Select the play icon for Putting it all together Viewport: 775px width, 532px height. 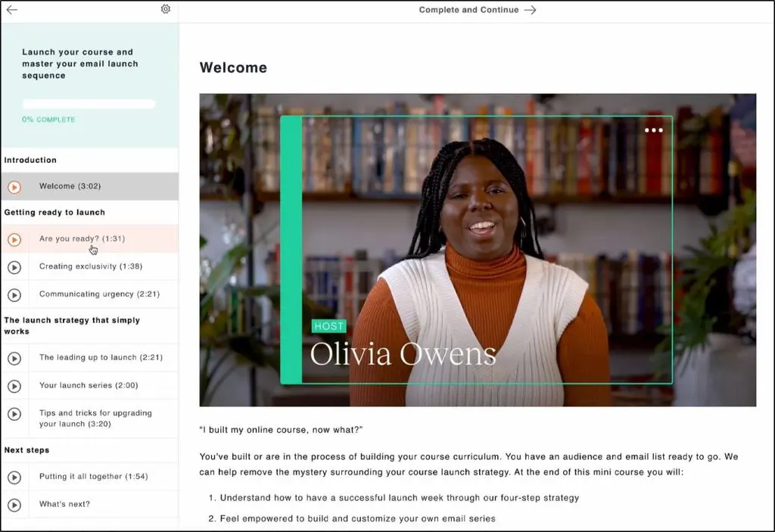pyautogui.click(x=14, y=477)
